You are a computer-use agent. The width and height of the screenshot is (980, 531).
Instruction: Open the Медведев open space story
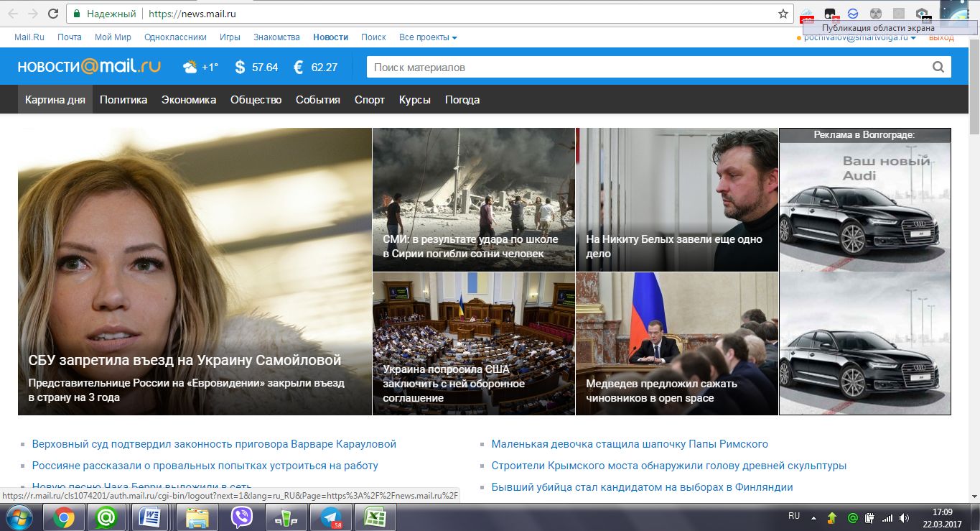677,344
